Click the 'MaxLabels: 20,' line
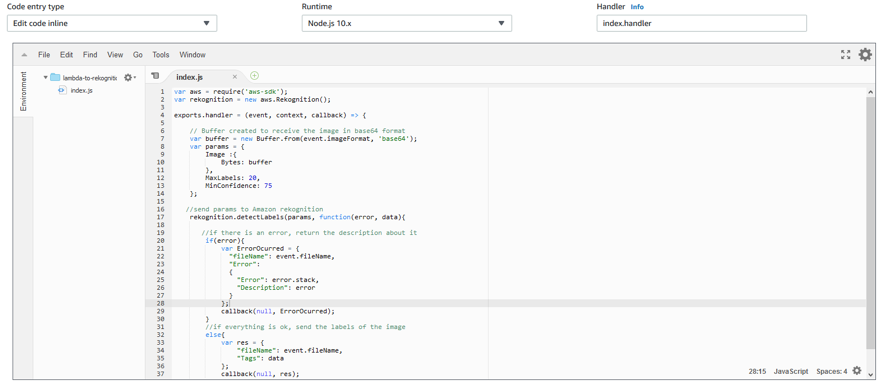This screenshot has width=877, height=381. point(233,178)
